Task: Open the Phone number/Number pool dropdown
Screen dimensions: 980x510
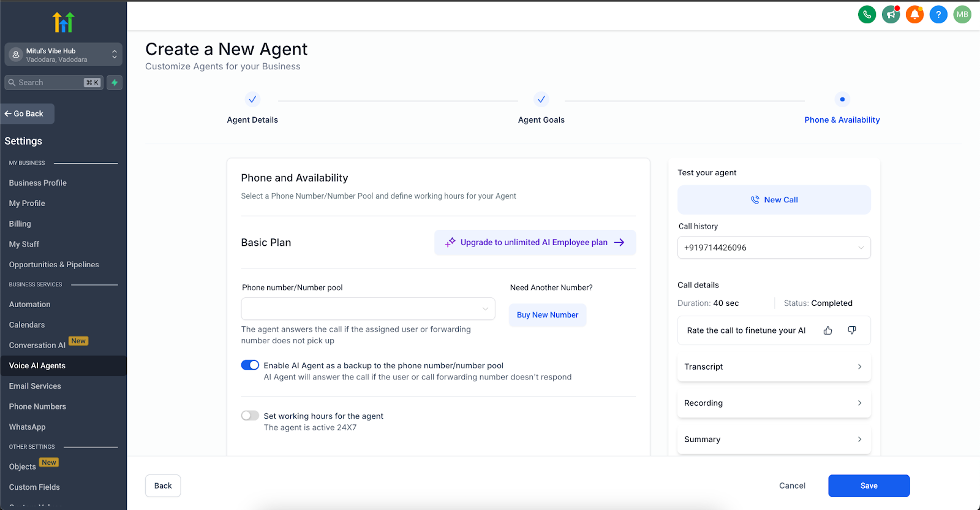Action: click(x=368, y=309)
